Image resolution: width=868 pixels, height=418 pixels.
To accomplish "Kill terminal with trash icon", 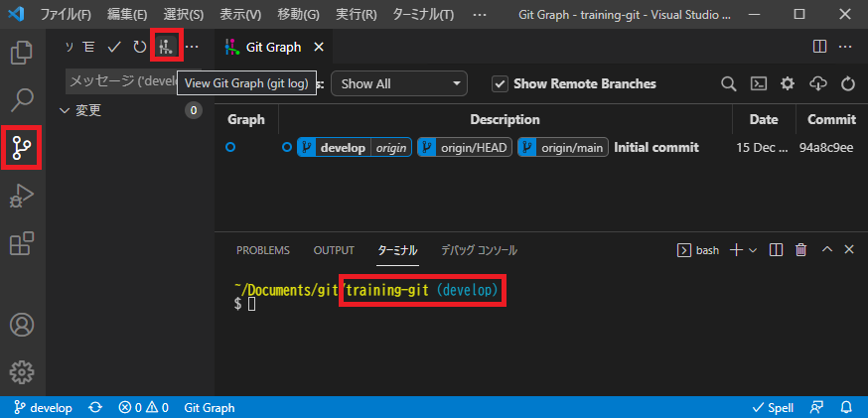I will point(801,250).
